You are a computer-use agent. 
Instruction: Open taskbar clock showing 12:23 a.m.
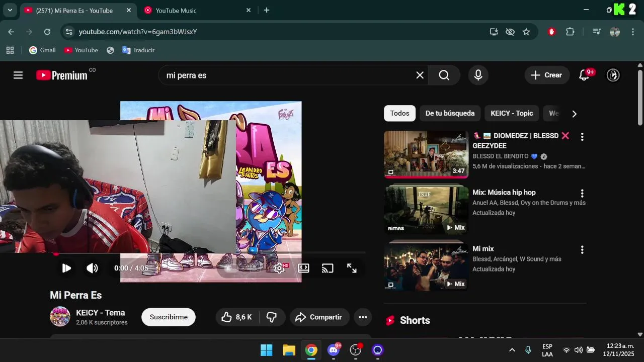coord(619,350)
